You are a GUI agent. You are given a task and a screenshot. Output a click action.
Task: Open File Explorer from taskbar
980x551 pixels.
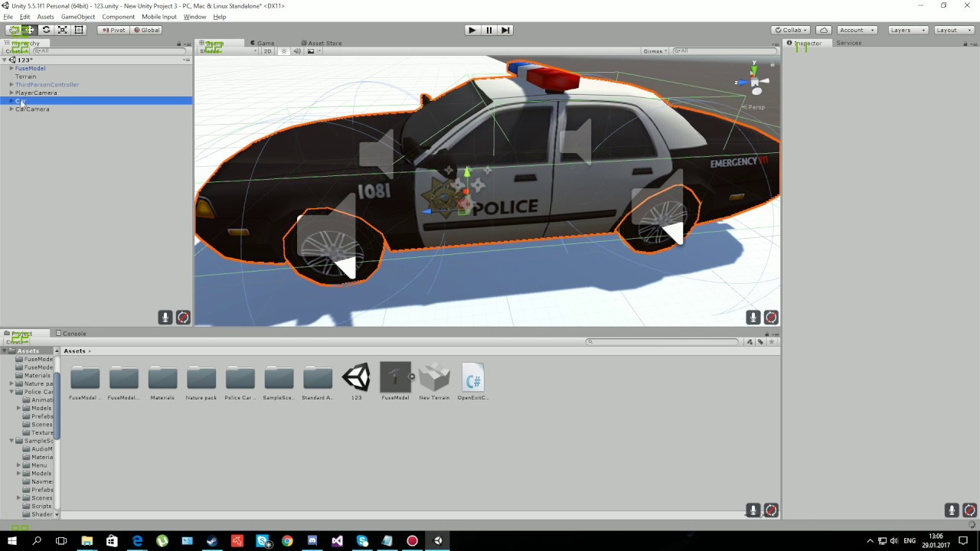click(87, 541)
